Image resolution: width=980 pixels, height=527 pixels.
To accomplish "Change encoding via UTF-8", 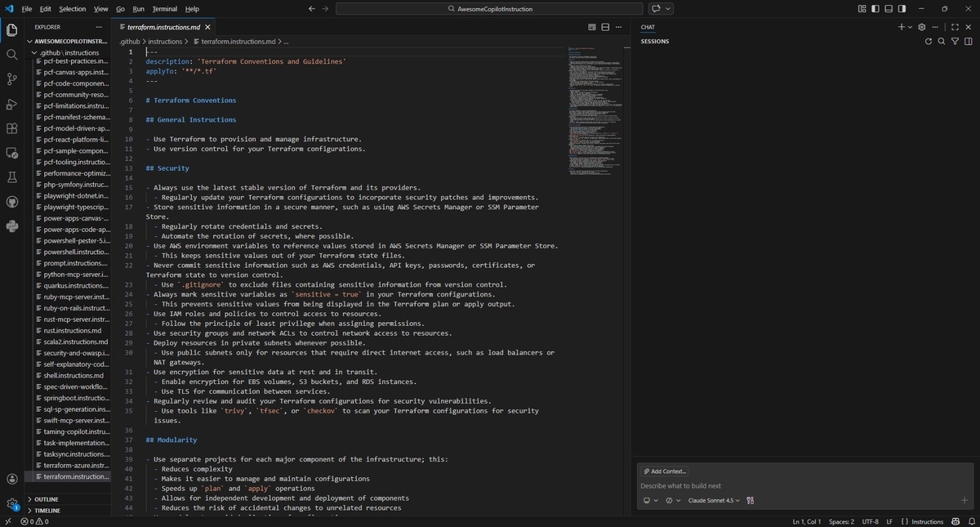I will [871, 521].
